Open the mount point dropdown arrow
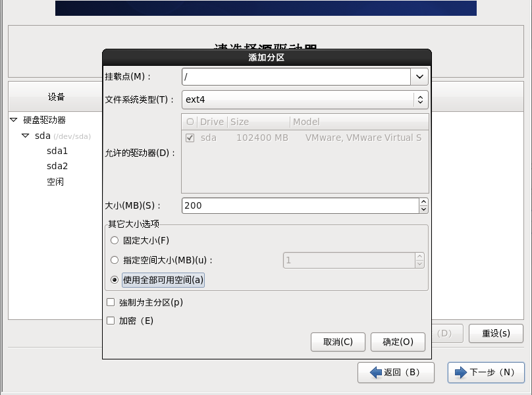The image size is (532, 395). [419, 76]
